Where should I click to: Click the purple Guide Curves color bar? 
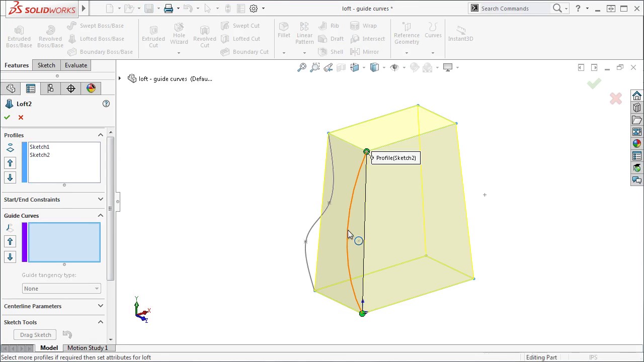(24, 242)
